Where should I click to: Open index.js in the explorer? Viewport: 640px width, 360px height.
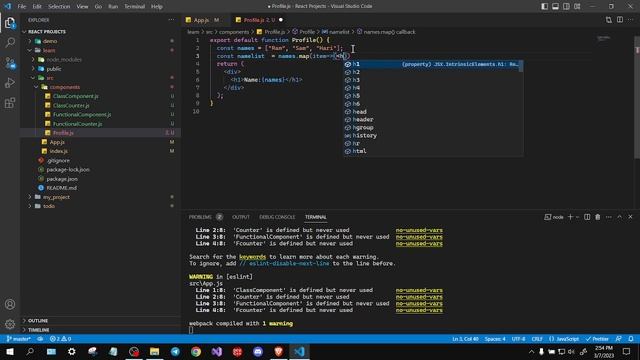coord(100,151)
